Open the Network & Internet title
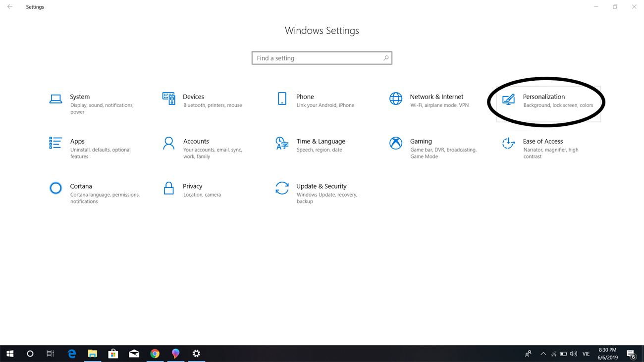 coord(436,97)
